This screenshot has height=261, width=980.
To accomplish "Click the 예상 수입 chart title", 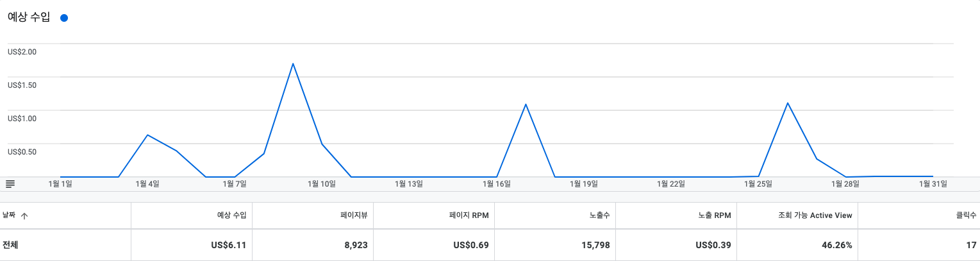I will 28,17.
